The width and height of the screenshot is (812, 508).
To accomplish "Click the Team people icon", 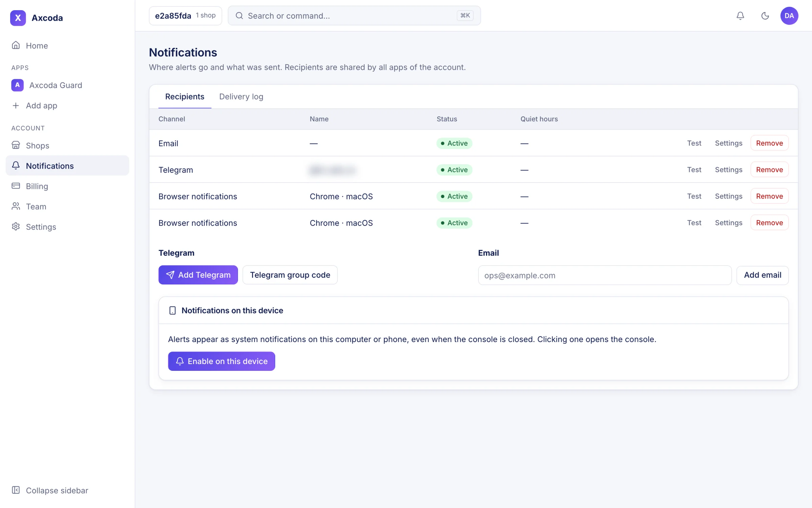I will coord(16,206).
